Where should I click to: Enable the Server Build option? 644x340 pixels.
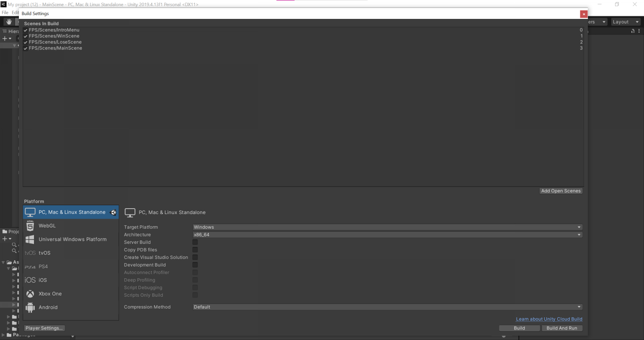coord(195,242)
